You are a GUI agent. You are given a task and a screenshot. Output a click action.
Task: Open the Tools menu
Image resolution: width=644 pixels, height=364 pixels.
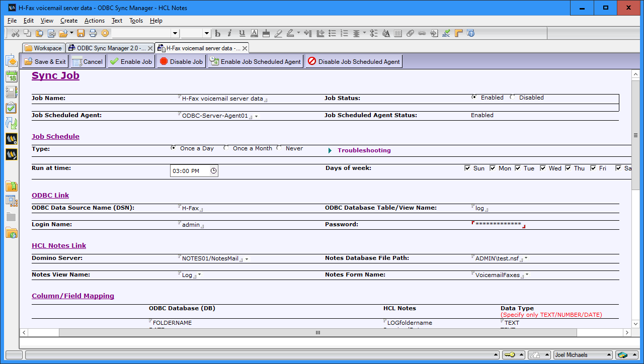point(136,21)
